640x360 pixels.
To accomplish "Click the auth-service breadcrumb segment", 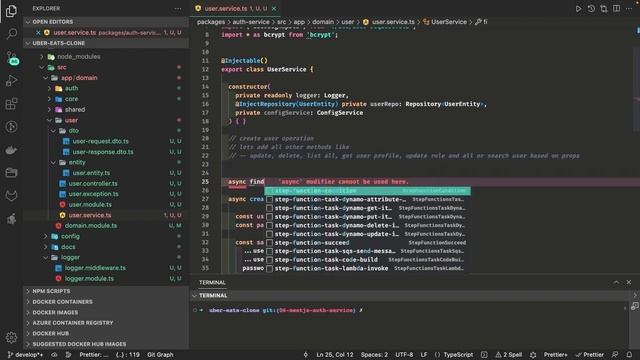I will pos(251,22).
